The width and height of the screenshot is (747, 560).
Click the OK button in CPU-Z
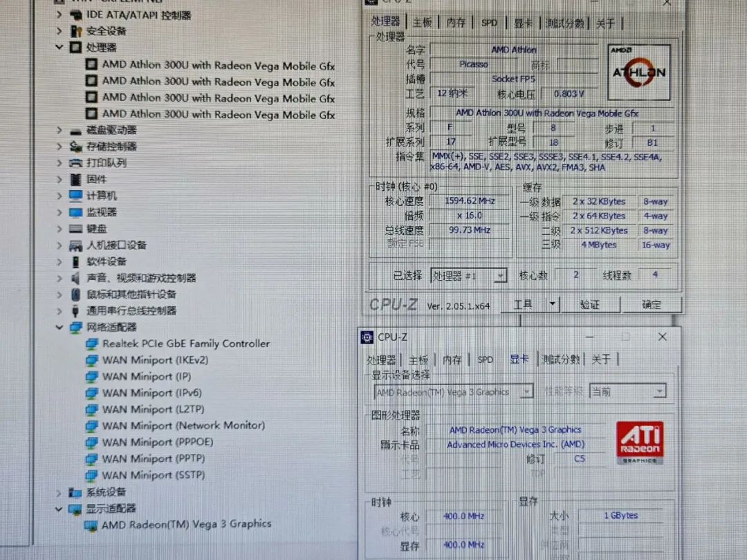[652, 304]
